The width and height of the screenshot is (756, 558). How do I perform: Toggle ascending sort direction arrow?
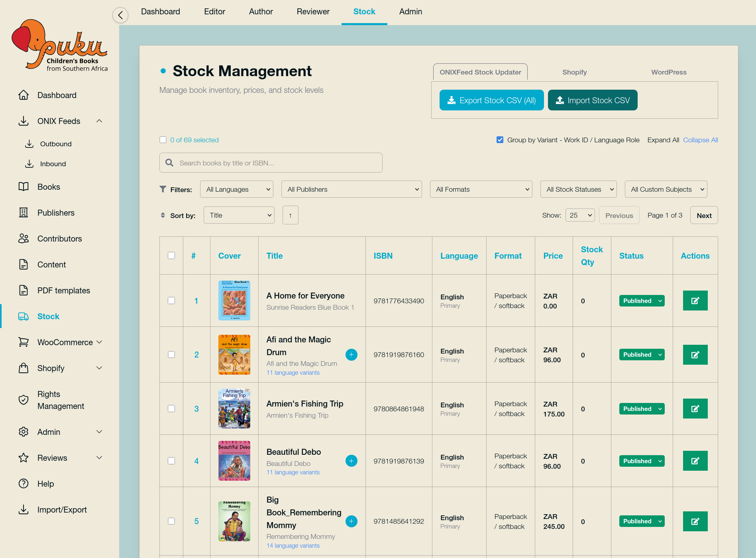(290, 216)
